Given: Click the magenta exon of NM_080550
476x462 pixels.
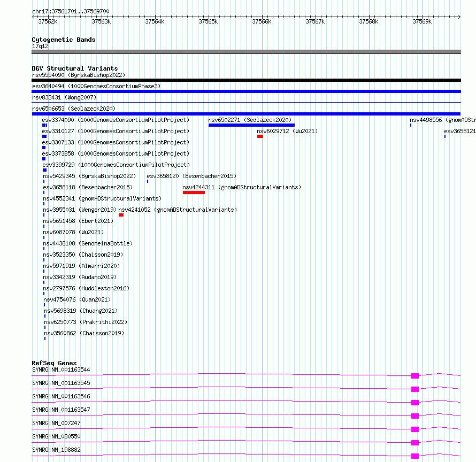Looking at the screenshot, I should pos(415,443).
